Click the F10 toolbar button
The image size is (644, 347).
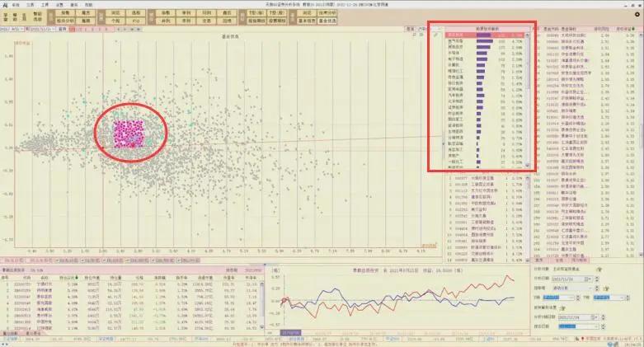pos(135,21)
